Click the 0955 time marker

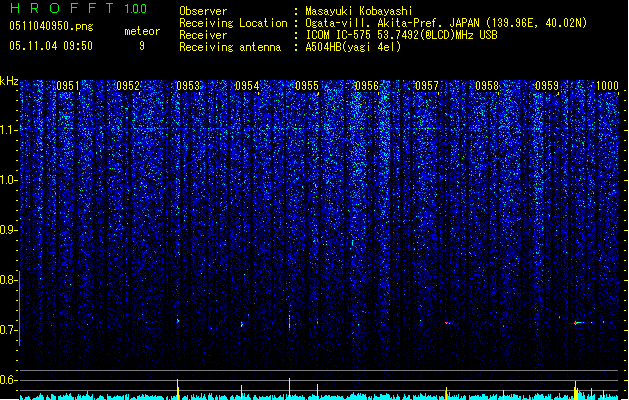(307, 86)
